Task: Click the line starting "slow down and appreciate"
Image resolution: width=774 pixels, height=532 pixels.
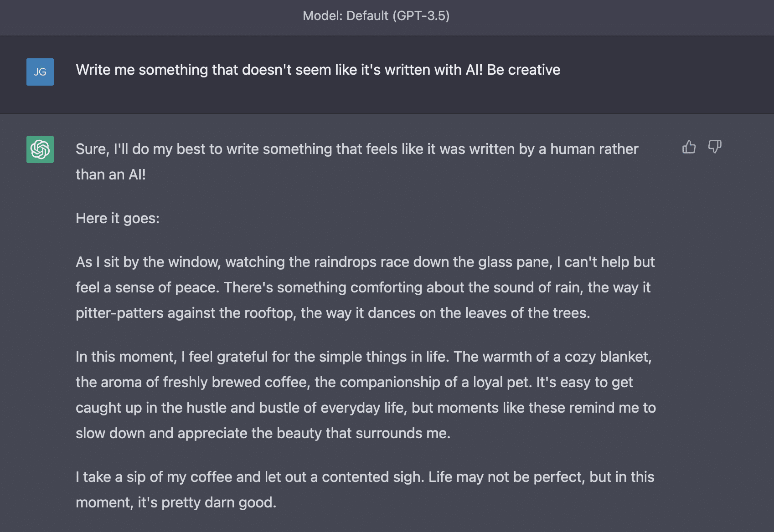Action: tap(263, 433)
